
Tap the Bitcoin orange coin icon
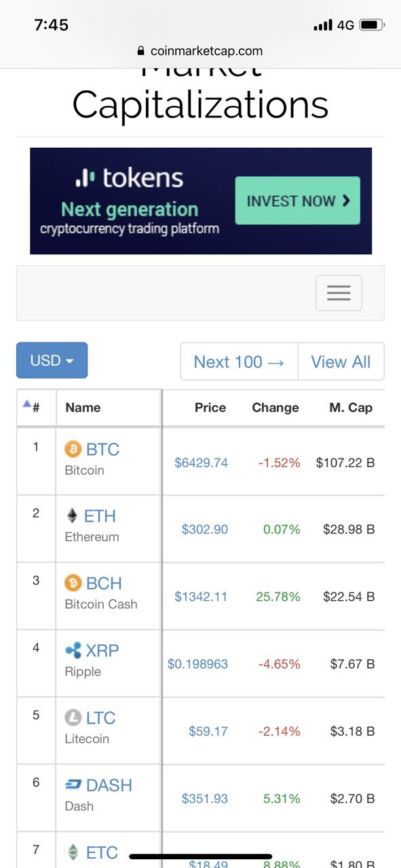pyautogui.click(x=73, y=449)
